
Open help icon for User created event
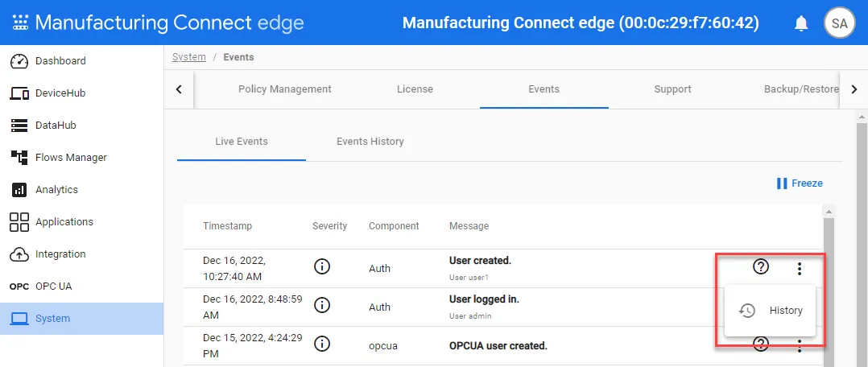click(761, 267)
